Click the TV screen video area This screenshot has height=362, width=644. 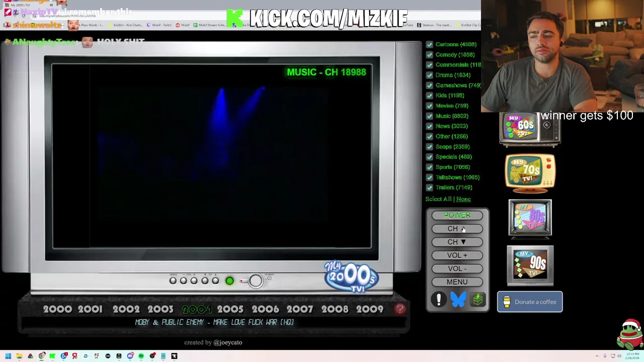point(212,156)
